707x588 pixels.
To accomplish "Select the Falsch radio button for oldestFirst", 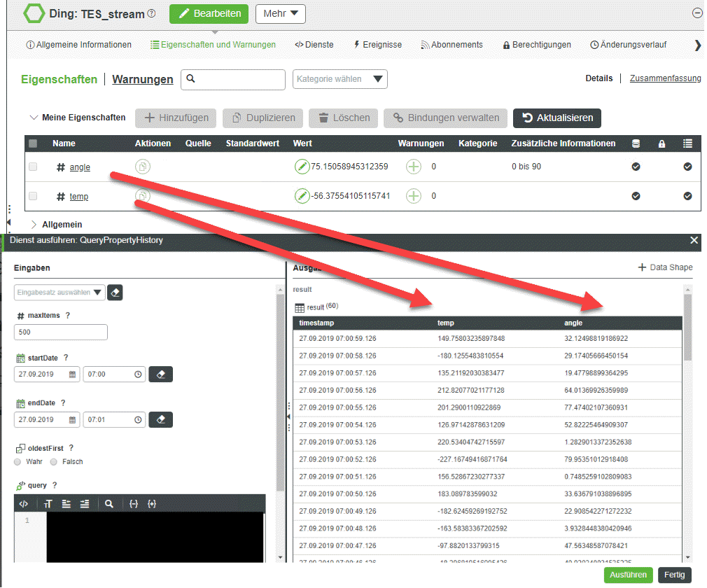I will click(54, 461).
